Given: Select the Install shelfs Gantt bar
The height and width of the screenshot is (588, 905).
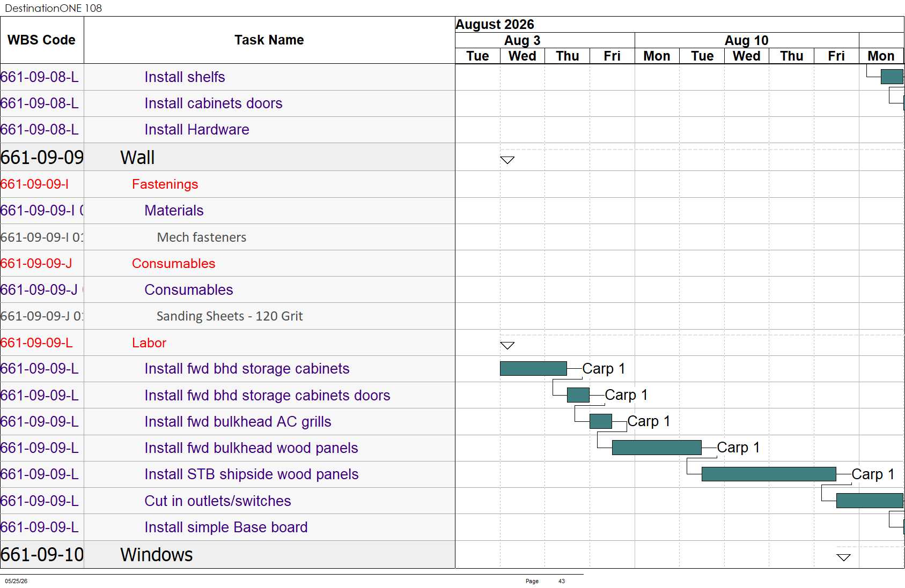Looking at the screenshot, I should click(892, 77).
